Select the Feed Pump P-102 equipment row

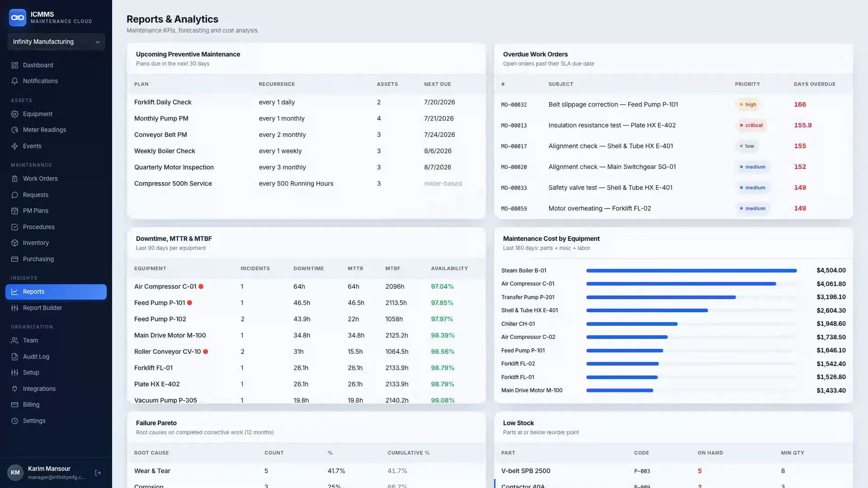(306, 319)
